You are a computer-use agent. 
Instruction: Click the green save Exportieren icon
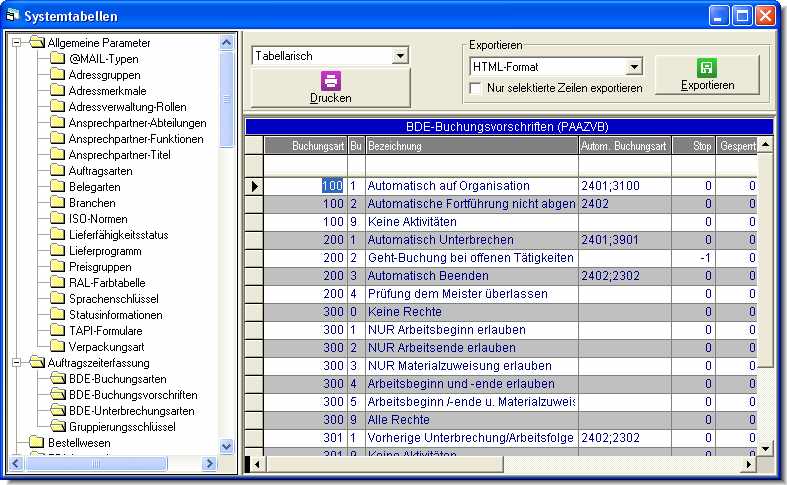(x=707, y=68)
